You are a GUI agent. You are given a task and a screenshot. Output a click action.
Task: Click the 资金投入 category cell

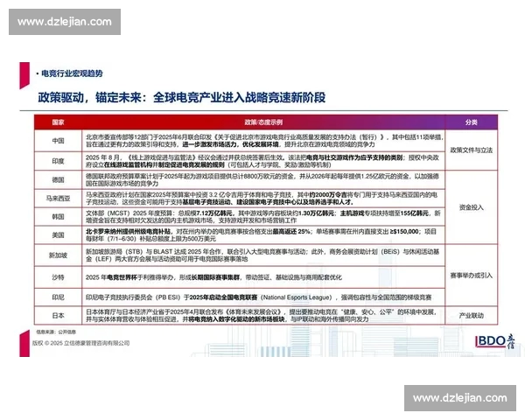point(471,207)
